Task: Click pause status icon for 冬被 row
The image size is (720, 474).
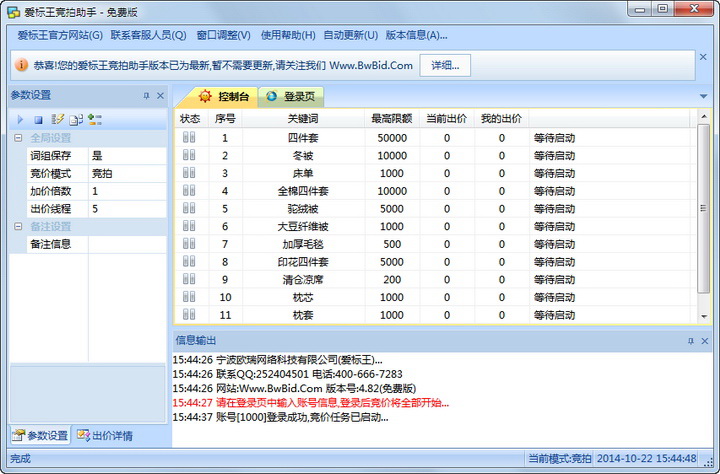Action: (x=189, y=155)
